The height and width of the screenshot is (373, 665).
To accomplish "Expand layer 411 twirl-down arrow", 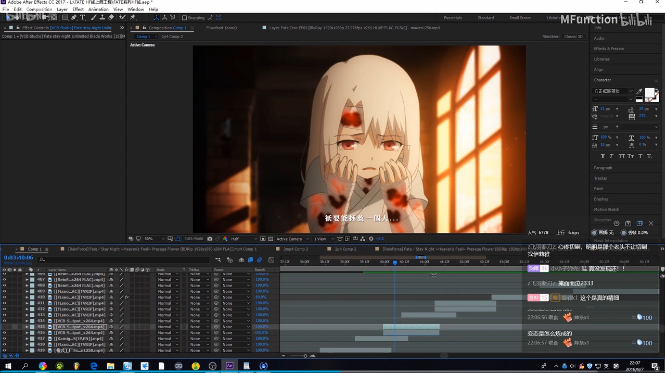I will coord(27,303).
